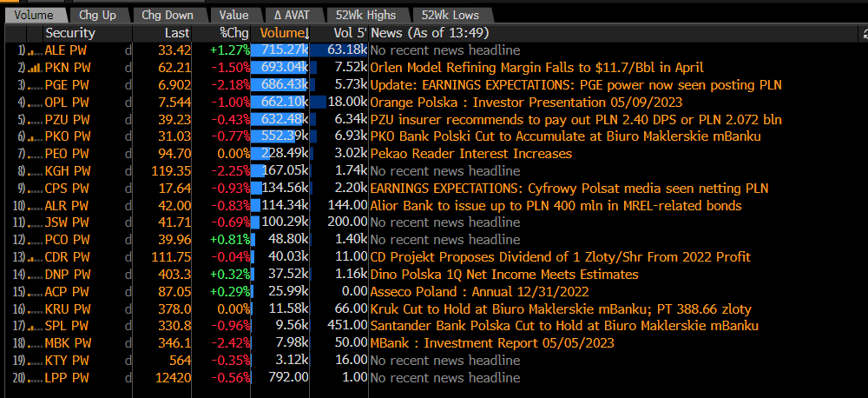Open Asseco Poland Annual 12/31/2022 headline
Screen dimensions: 868x398
pyautogui.click(x=479, y=292)
